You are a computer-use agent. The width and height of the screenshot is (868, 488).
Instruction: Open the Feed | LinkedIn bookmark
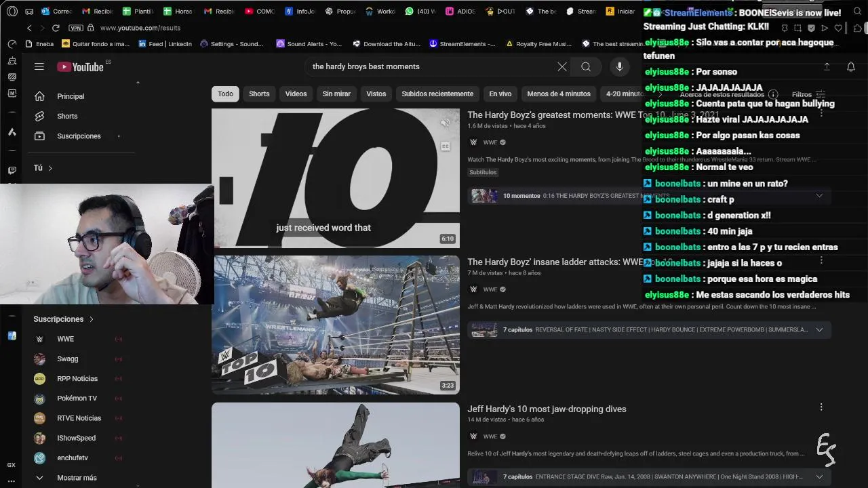(165, 44)
